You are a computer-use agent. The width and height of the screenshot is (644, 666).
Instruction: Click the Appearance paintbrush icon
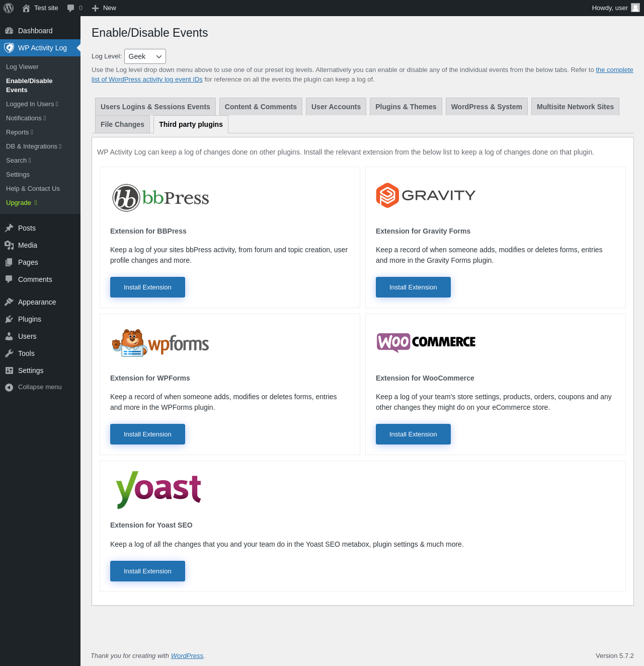tap(9, 302)
